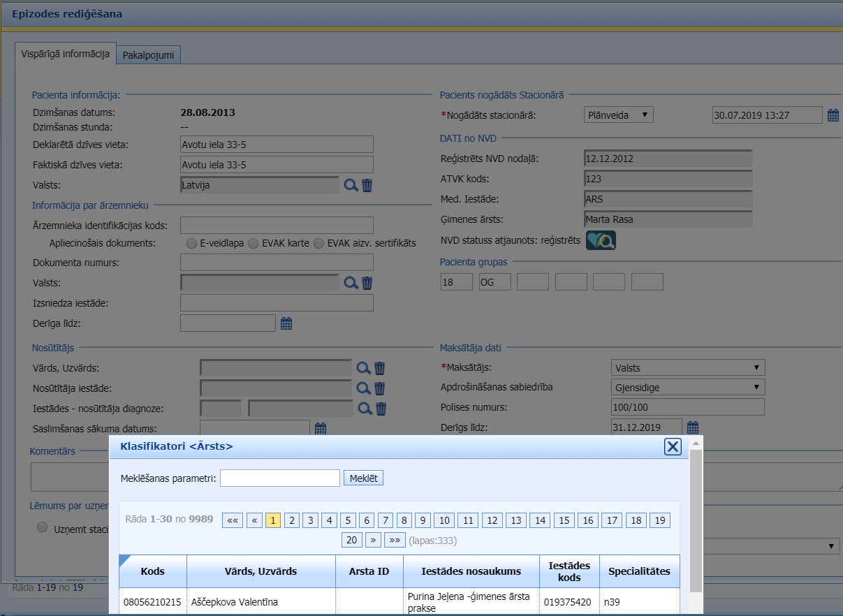Select the E-veidlapa radio button
The height and width of the screenshot is (616, 843).
(191, 243)
